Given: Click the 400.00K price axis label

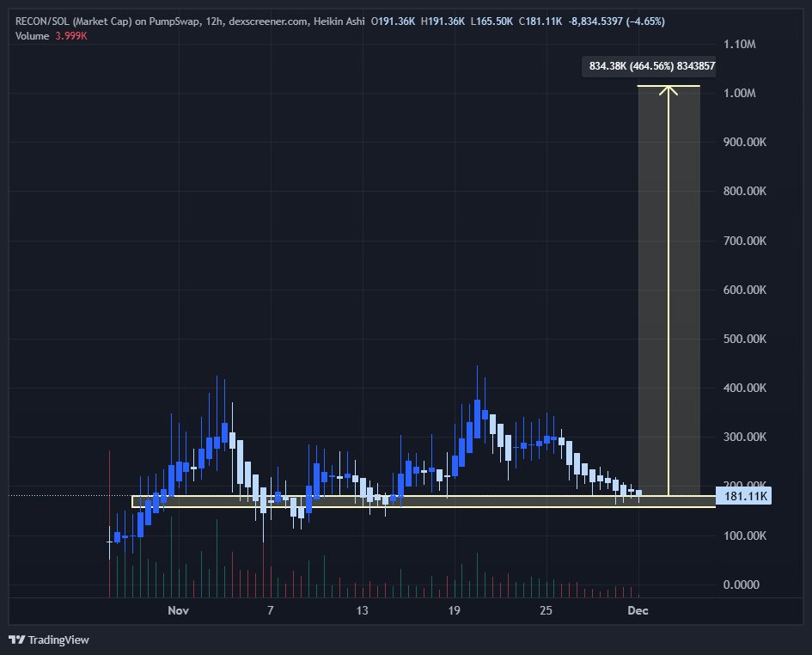Looking at the screenshot, I should click(x=745, y=389).
